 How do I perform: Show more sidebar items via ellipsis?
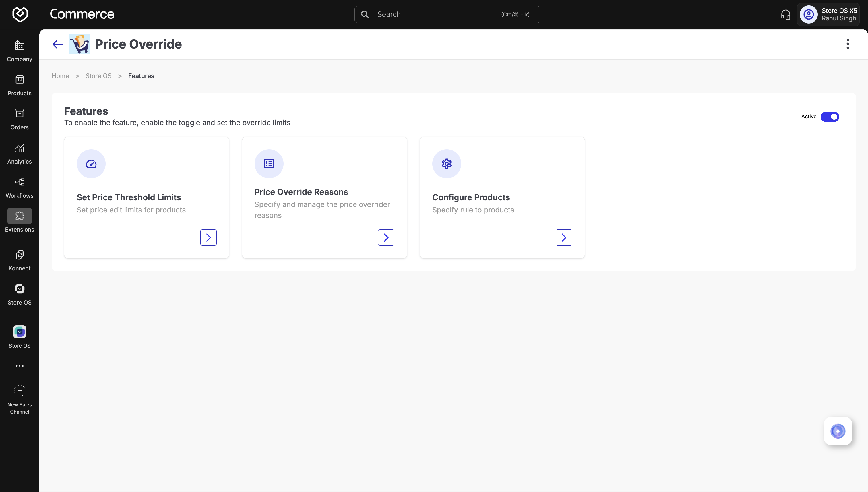pyautogui.click(x=20, y=366)
